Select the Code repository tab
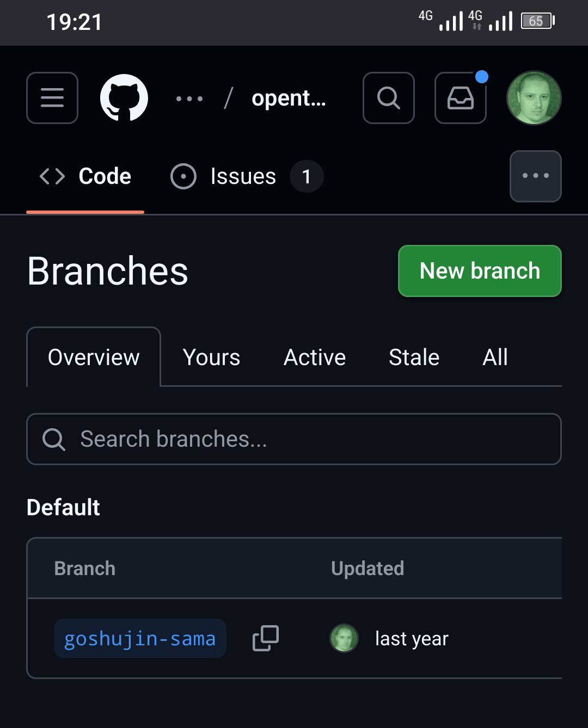The height and width of the screenshot is (728, 588). 85,176
